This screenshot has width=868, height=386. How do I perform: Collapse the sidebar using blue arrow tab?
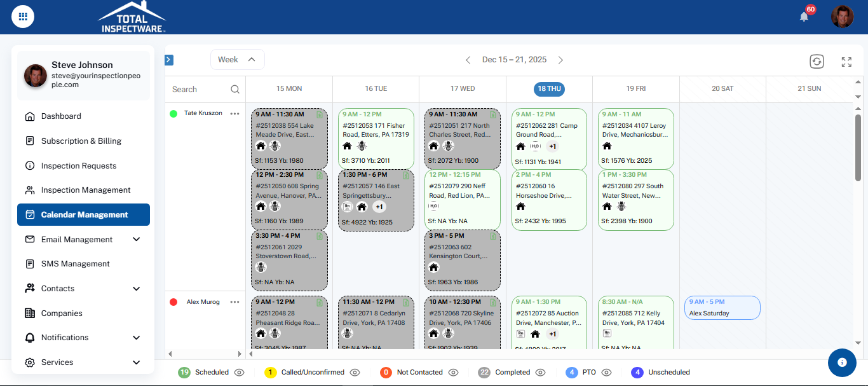[169, 60]
